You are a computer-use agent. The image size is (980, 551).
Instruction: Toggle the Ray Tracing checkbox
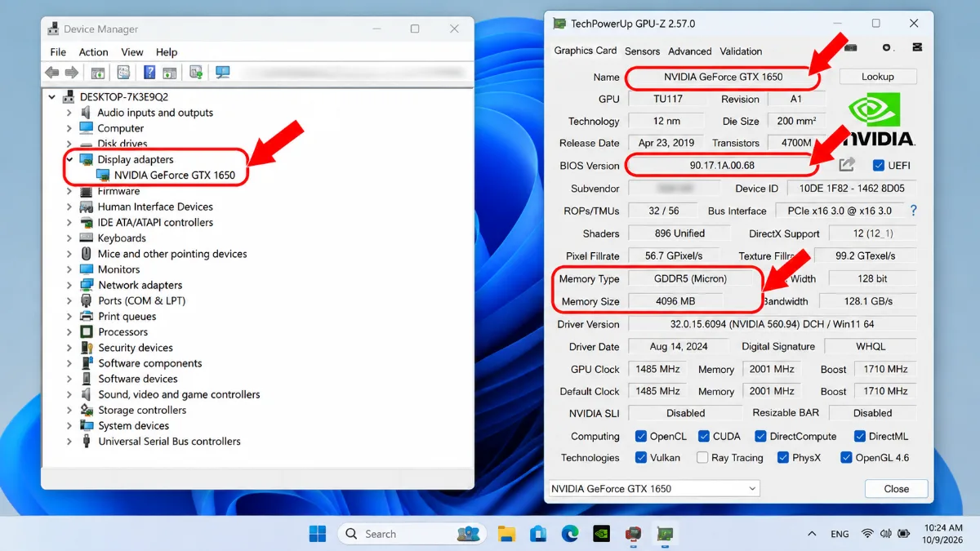(702, 458)
